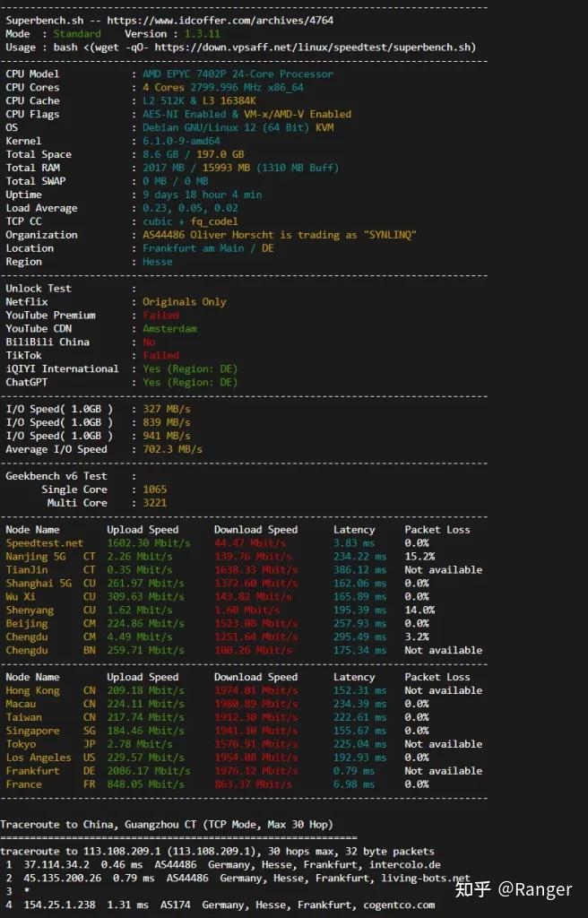The image size is (588, 918).
Task: Select the Organization AS44486 SYNLINQ text
Action: point(280,235)
